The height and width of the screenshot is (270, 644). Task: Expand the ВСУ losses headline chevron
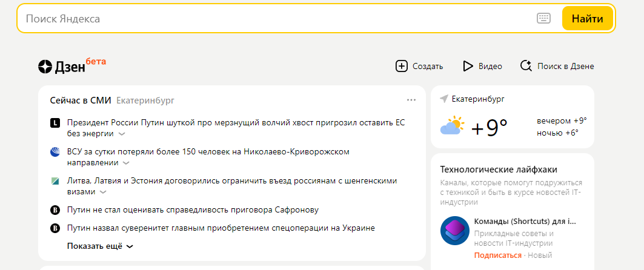point(126,163)
